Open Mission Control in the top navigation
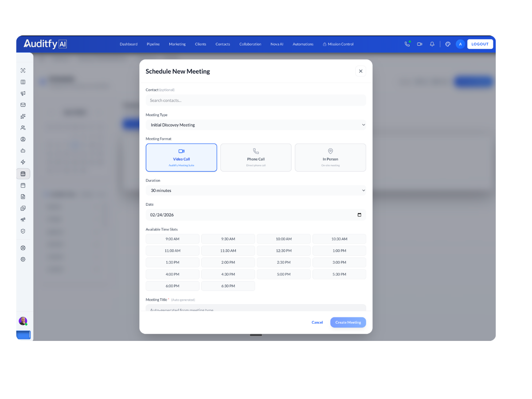532x399 pixels. [x=338, y=44]
